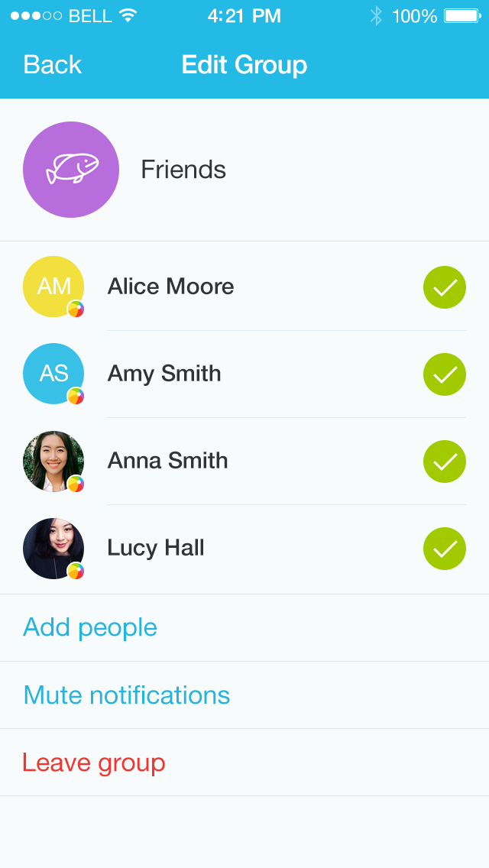Open the Add people option
This screenshot has width=489, height=868.
[x=90, y=627]
